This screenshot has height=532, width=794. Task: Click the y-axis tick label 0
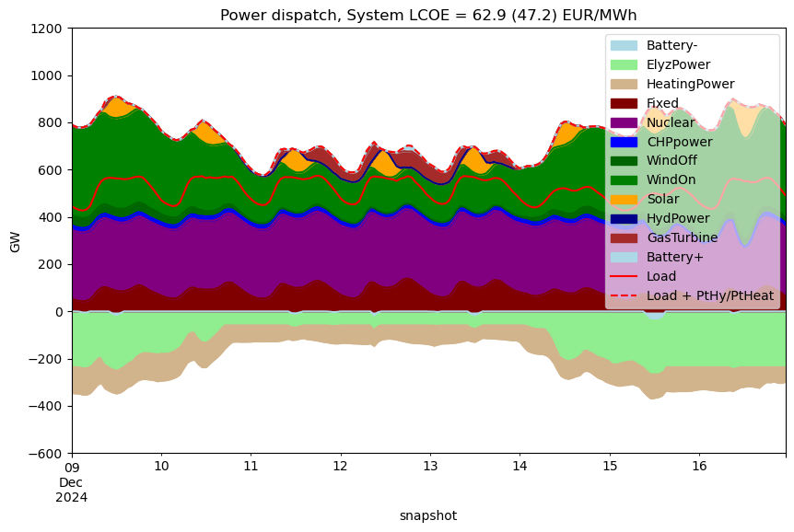point(58,312)
